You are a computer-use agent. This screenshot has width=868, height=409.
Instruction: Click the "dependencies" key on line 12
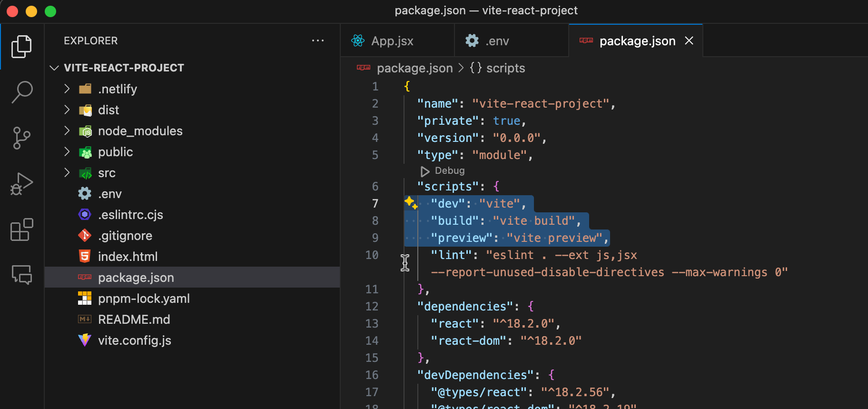[x=465, y=306]
